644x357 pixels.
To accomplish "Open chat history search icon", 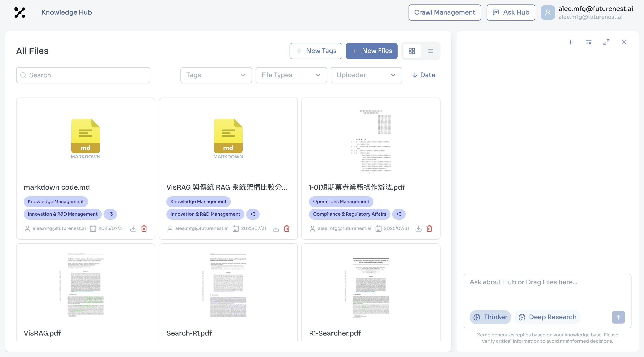I will [589, 42].
